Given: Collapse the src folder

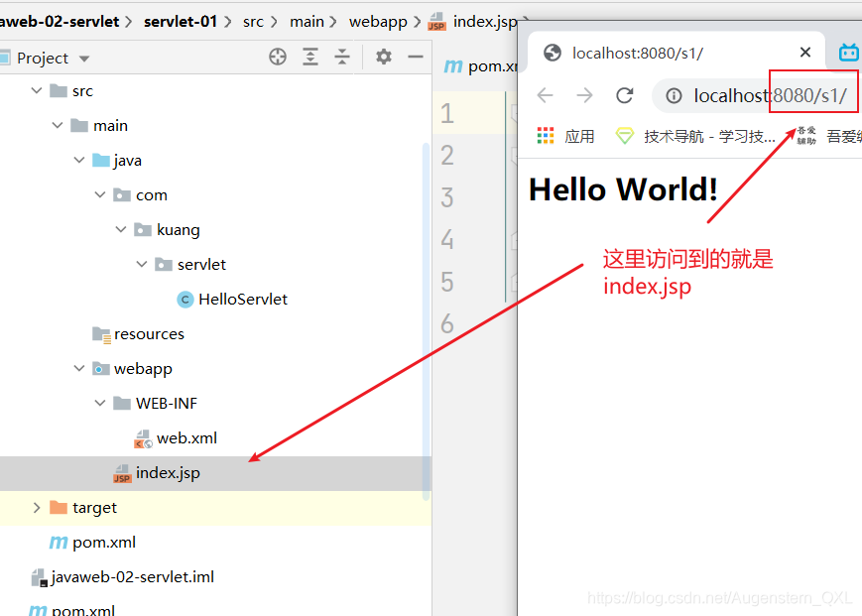Looking at the screenshot, I should click(x=37, y=90).
